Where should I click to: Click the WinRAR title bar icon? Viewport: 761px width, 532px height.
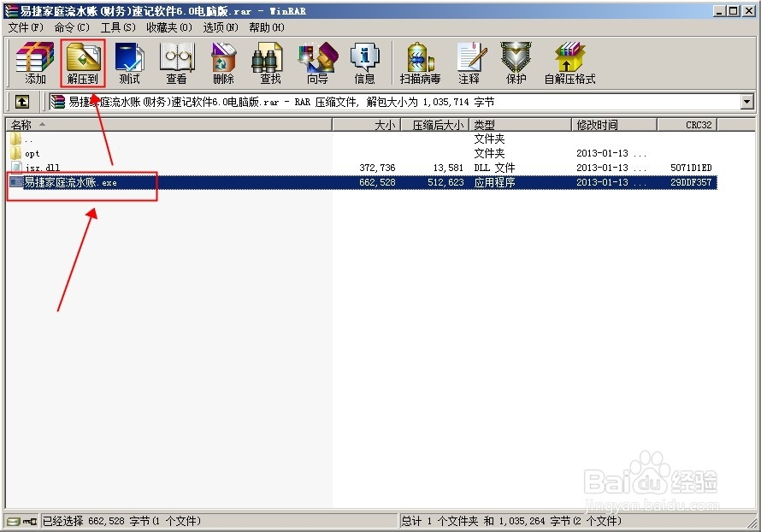pos(10,10)
